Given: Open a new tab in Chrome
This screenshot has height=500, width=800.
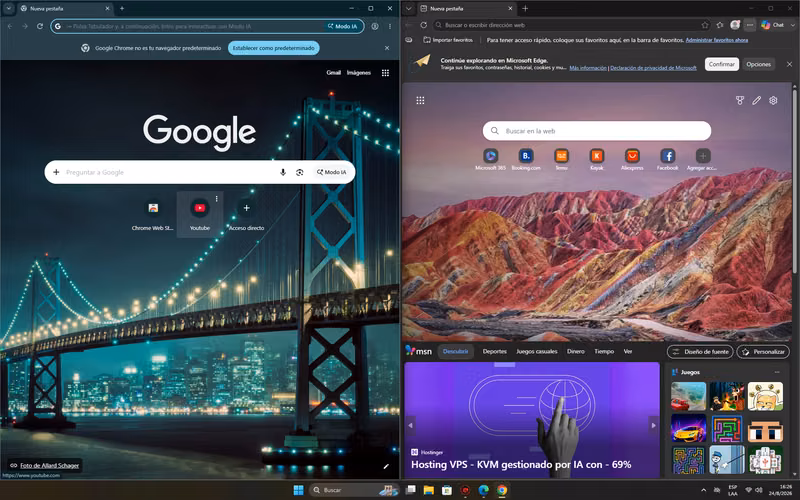Looking at the screenshot, I should point(121,9).
